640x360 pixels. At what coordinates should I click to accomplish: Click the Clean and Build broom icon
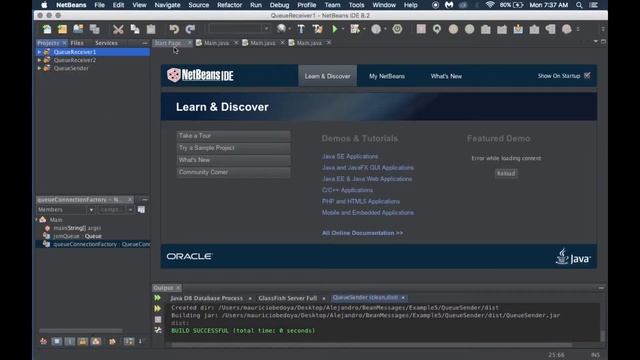click(x=317, y=29)
